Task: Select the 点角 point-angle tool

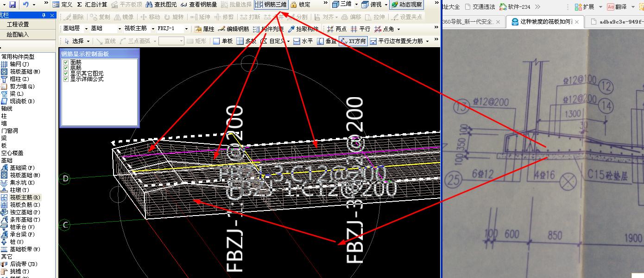Action: coord(384,29)
